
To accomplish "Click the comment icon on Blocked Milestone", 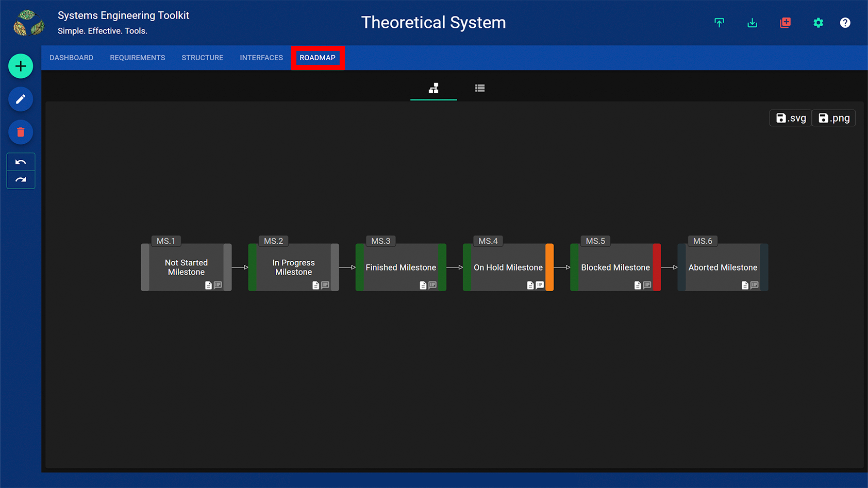I will click(647, 285).
